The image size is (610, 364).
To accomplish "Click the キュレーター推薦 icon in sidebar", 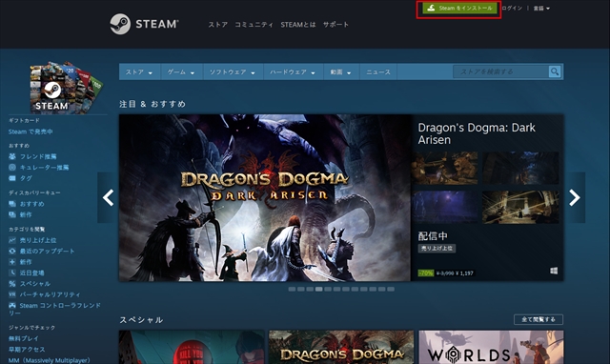I will point(12,167).
